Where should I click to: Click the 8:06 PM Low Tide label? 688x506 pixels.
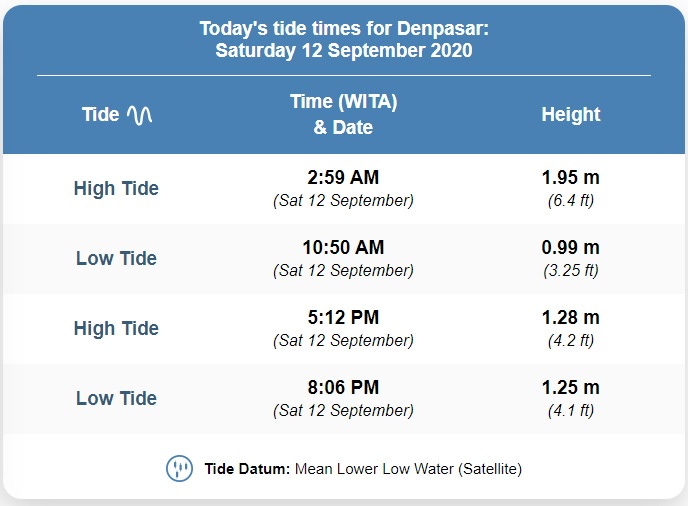point(116,398)
